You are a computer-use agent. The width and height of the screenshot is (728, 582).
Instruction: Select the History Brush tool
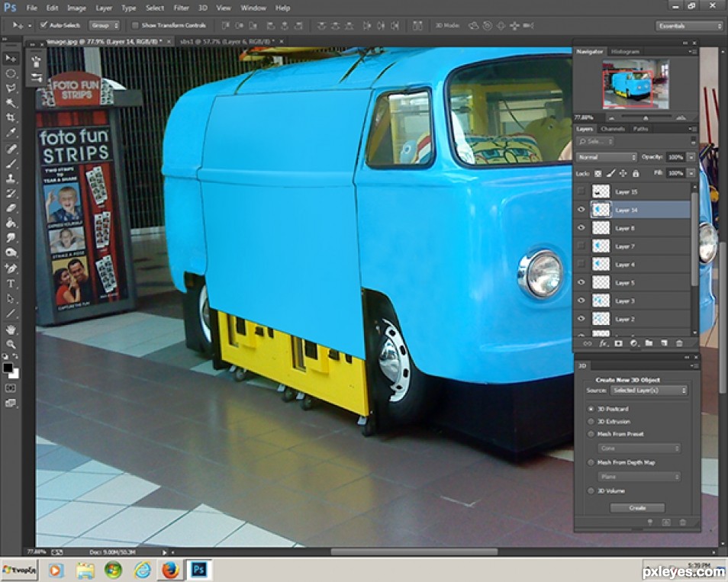[10, 193]
